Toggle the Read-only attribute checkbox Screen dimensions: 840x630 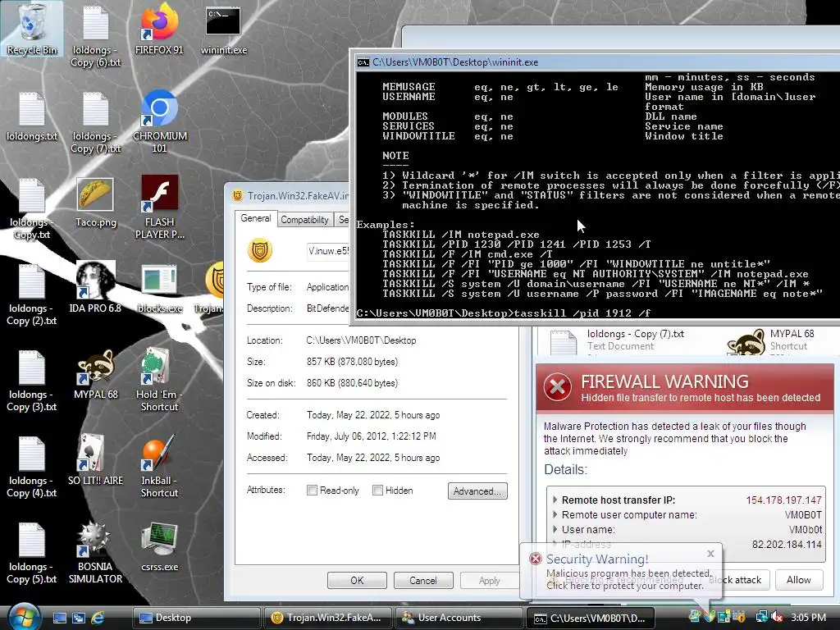(312, 491)
